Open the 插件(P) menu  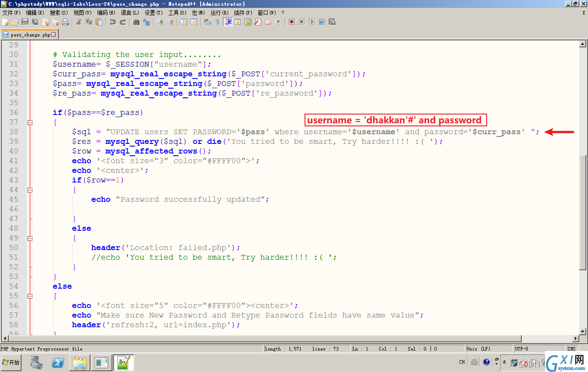point(243,13)
